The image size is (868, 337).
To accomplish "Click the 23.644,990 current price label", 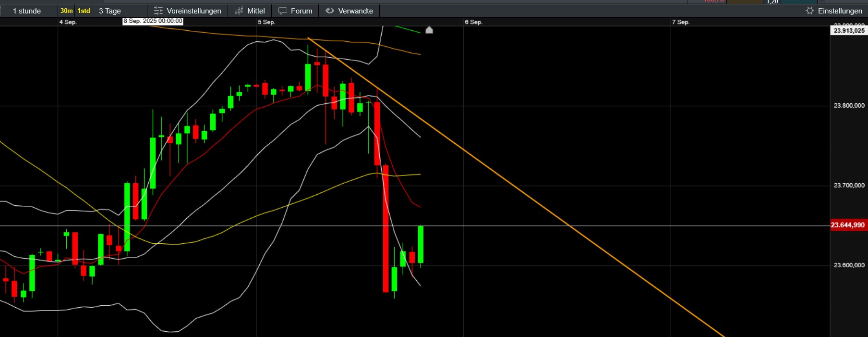I will click(848, 225).
